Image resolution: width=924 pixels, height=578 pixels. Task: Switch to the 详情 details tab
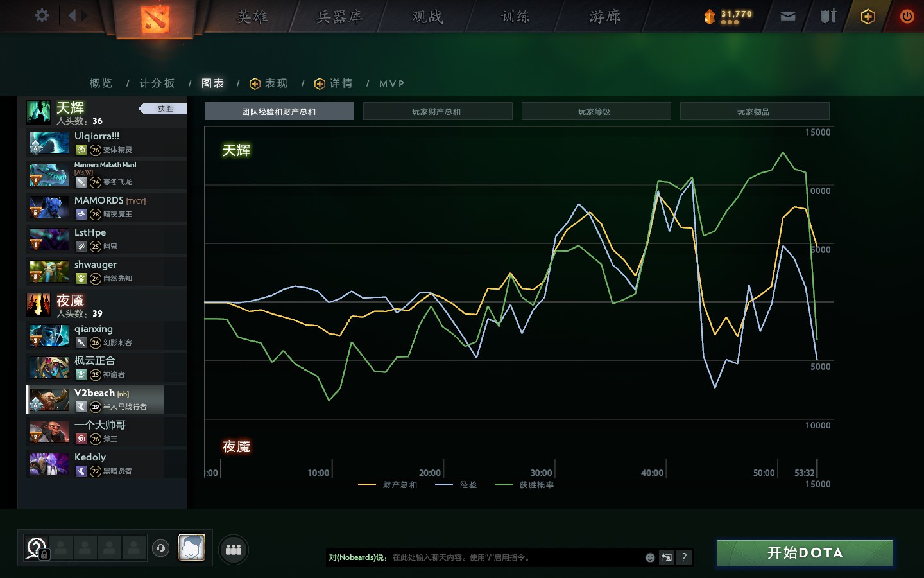click(x=334, y=83)
